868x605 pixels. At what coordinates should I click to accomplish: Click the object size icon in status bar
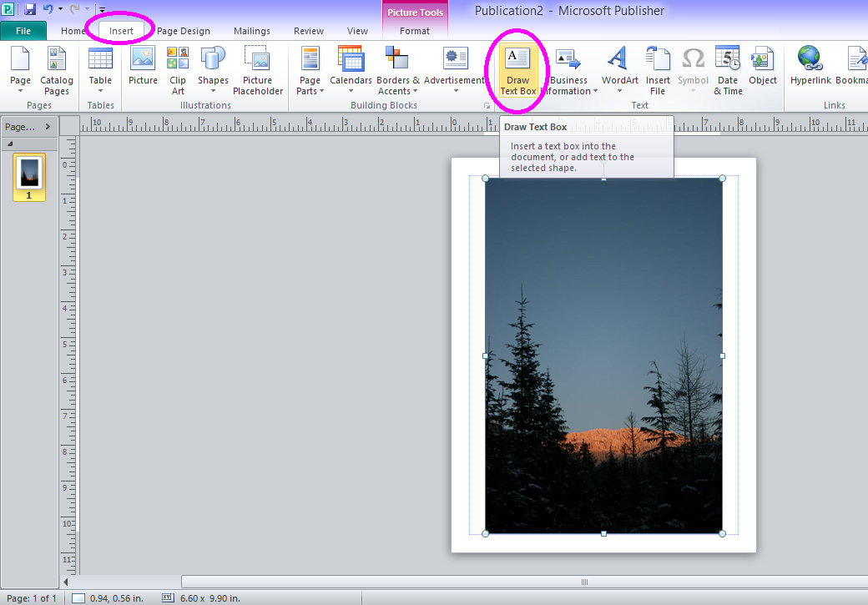168,597
